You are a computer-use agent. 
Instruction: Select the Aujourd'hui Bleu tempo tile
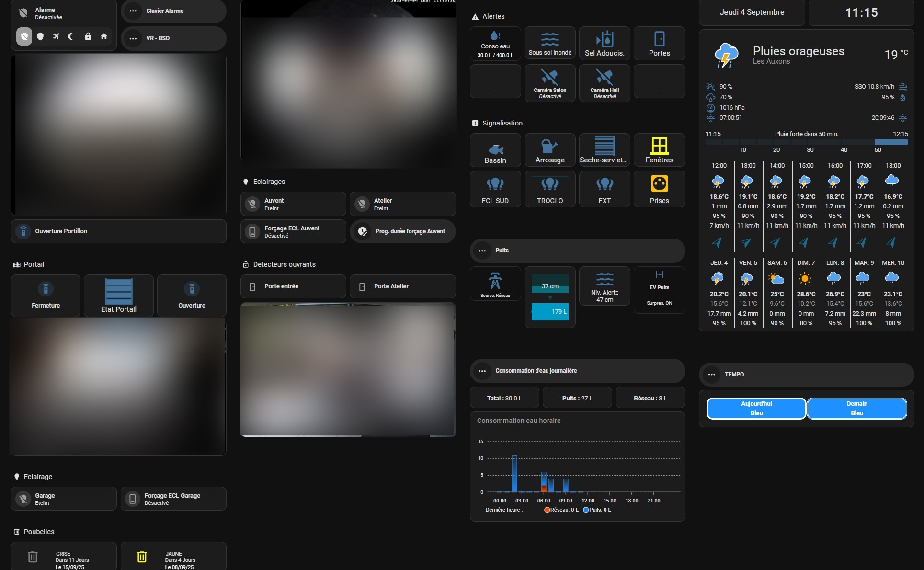coord(756,409)
